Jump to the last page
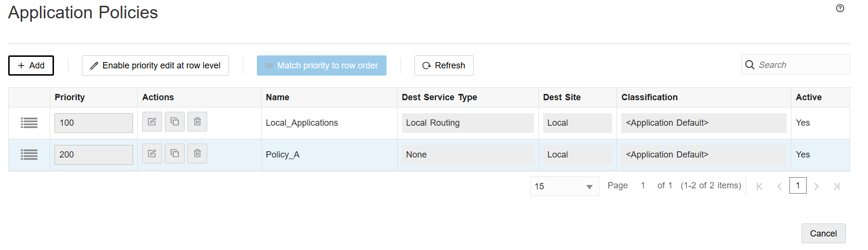 [x=837, y=186]
